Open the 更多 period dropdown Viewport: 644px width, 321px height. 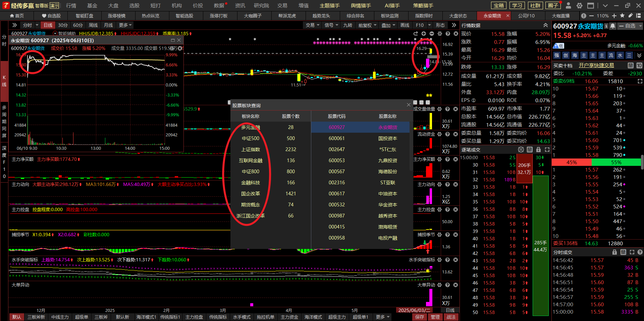click(125, 25)
